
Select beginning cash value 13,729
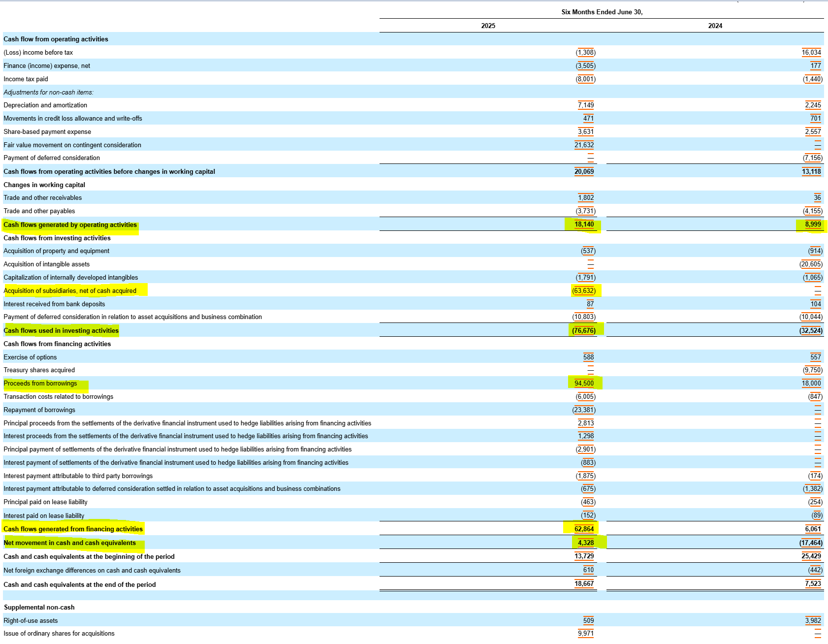tap(584, 556)
